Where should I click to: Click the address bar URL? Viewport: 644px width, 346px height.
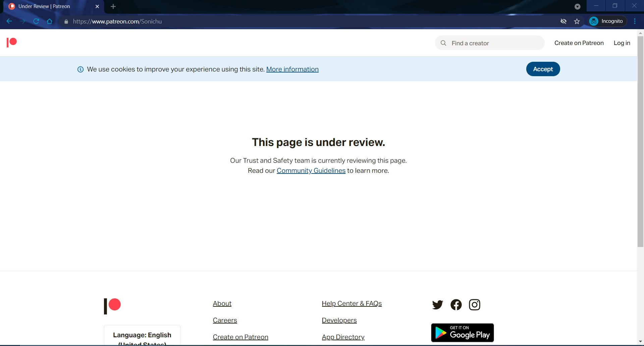(x=117, y=21)
